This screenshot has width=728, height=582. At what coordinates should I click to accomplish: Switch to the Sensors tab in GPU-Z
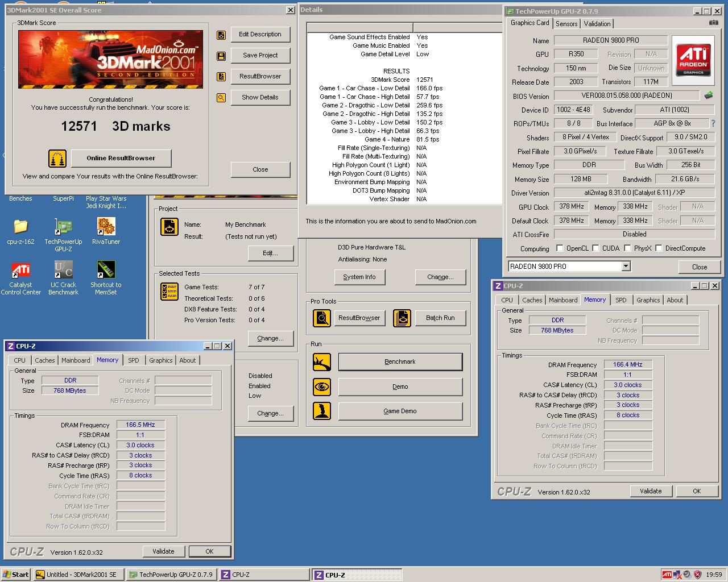(566, 24)
